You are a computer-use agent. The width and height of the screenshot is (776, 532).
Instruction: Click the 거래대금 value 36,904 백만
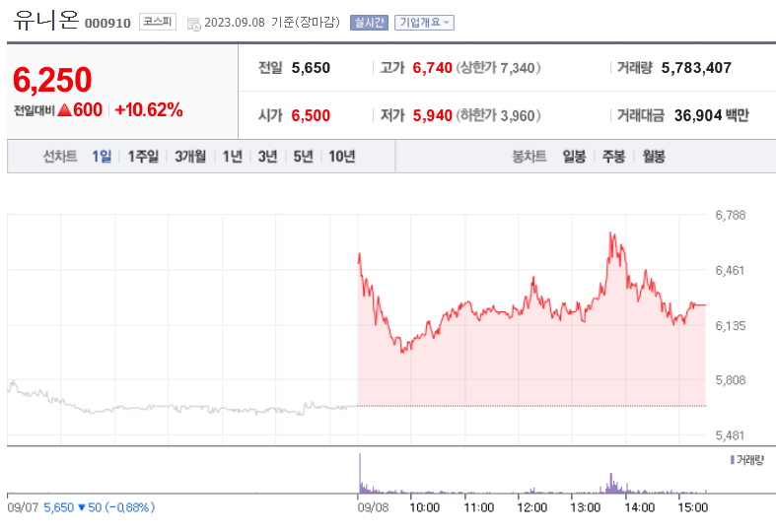tap(712, 115)
